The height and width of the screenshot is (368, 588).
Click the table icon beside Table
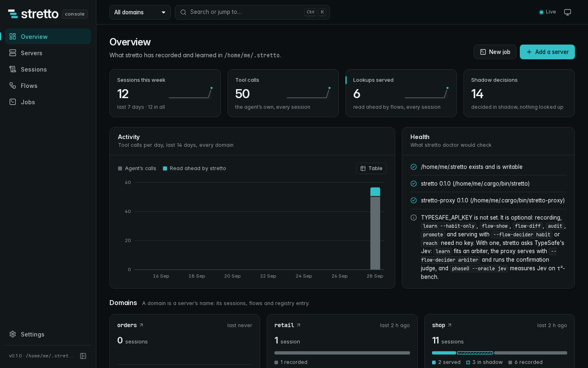tap(363, 168)
